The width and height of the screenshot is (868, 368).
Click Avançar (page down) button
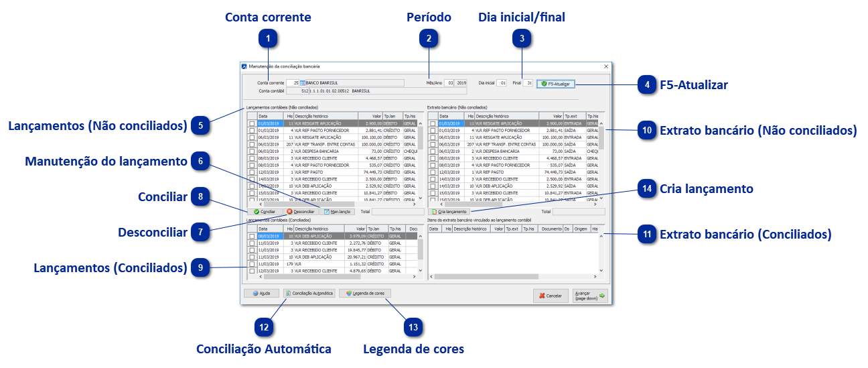click(x=590, y=296)
